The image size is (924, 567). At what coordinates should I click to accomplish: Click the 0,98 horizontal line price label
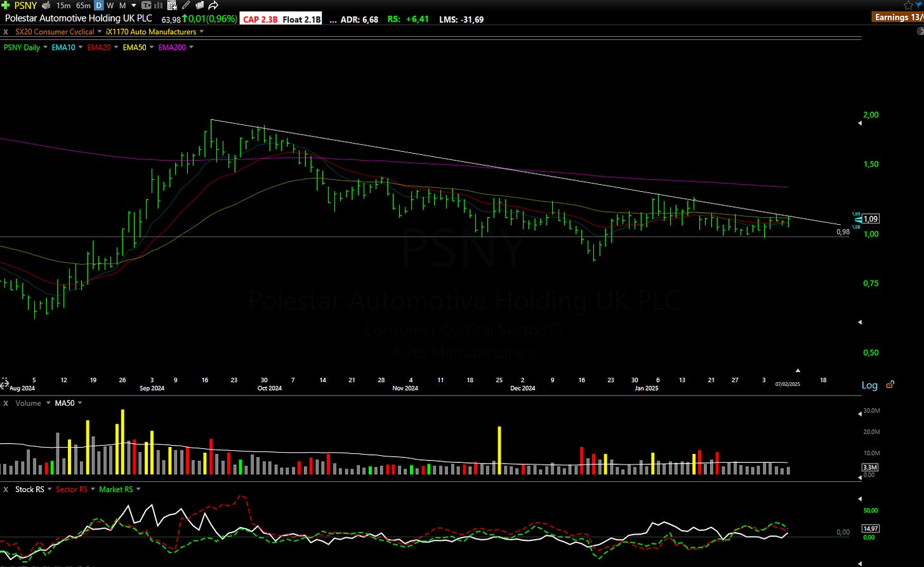843,232
